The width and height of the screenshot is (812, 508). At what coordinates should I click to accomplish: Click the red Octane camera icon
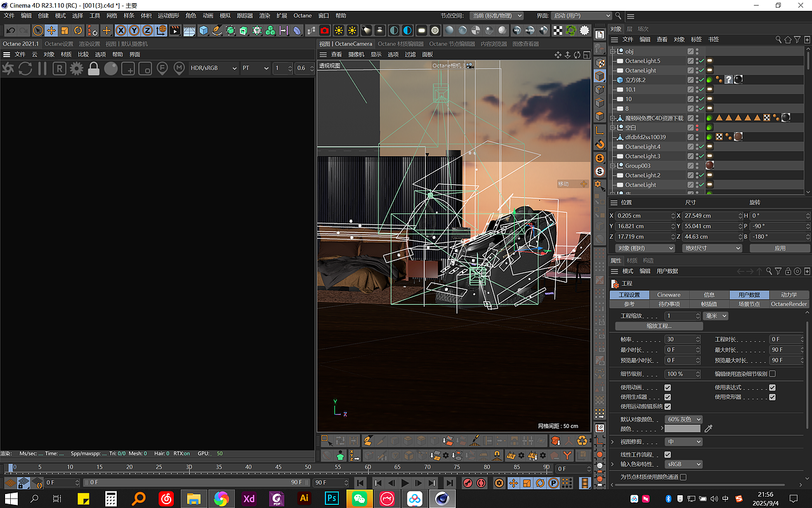pos(325,30)
